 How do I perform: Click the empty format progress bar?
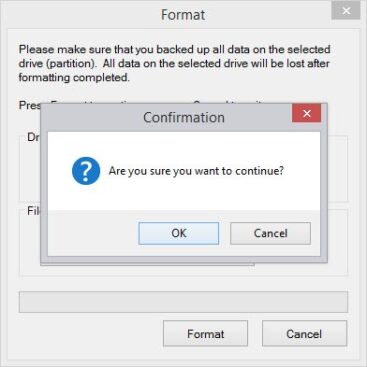tap(183, 302)
